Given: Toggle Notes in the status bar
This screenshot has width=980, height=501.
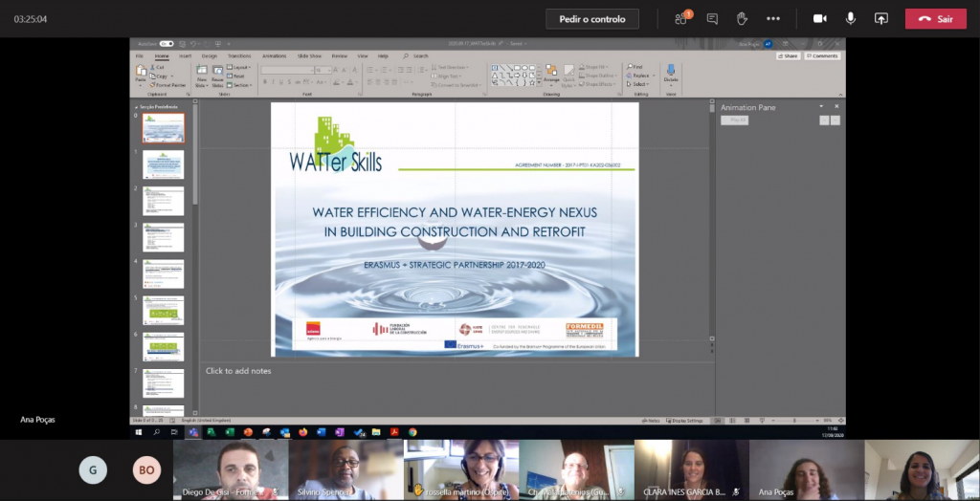Looking at the screenshot, I should [x=651, y=421].
